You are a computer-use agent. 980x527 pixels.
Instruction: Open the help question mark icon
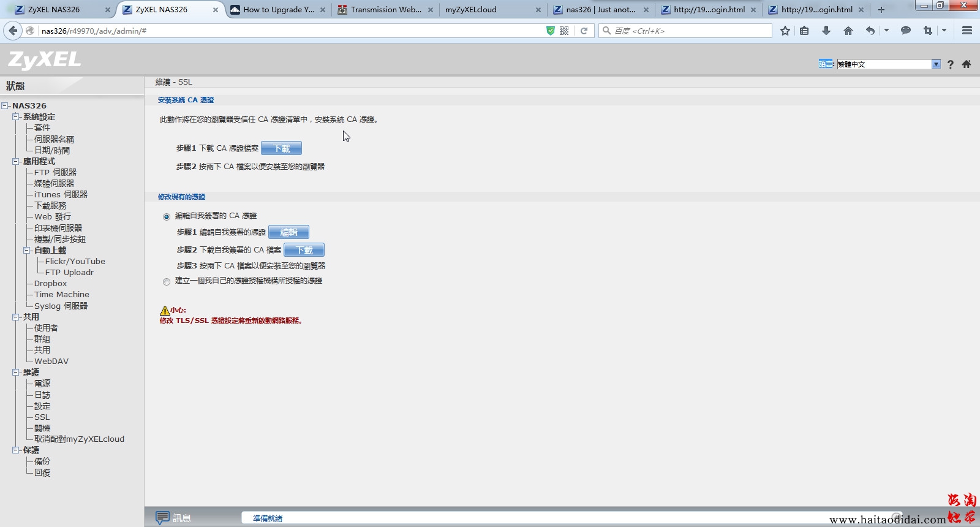pyautogui.click(x=950, y=64)
